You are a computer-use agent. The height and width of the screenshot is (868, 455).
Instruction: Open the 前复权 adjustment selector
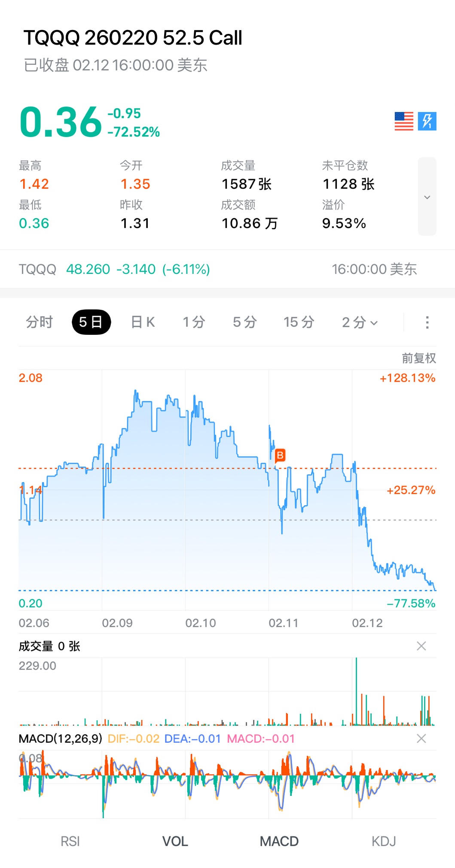click(x=418, y=358)
